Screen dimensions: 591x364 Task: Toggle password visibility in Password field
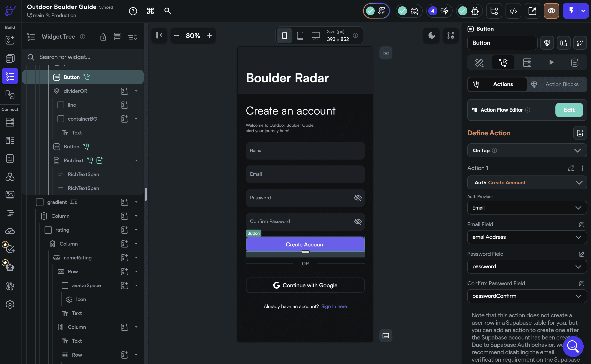[x=358, y=198]
